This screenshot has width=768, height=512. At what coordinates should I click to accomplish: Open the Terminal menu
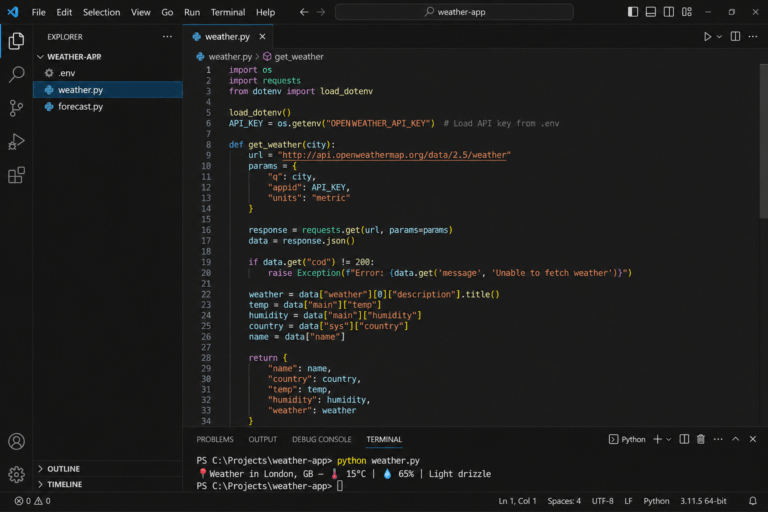tap(228, 12)
